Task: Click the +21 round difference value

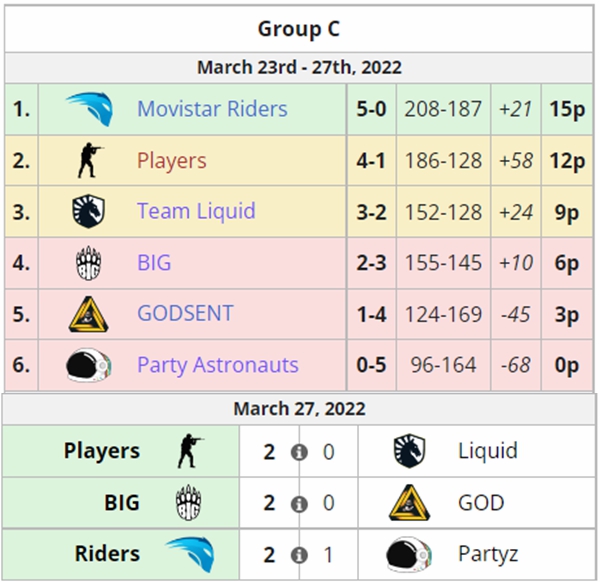Action: pyautogui.click(x=515, y=109)
